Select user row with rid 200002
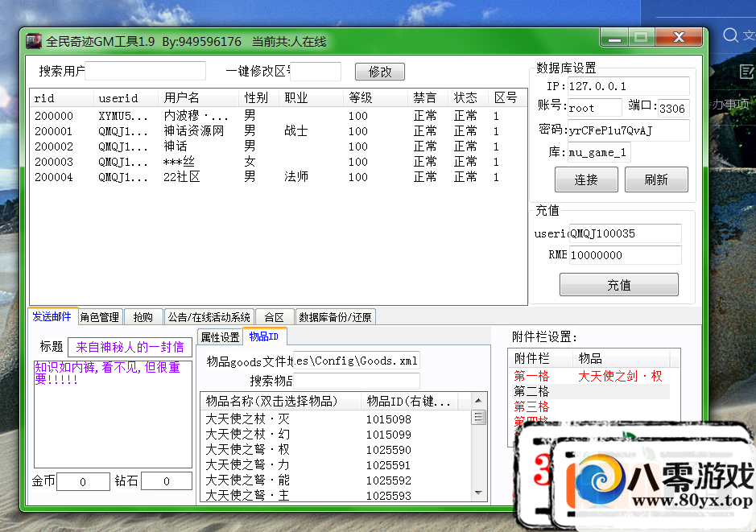Image resolution: width=756 pixels, height=532 pixels. 279,146
